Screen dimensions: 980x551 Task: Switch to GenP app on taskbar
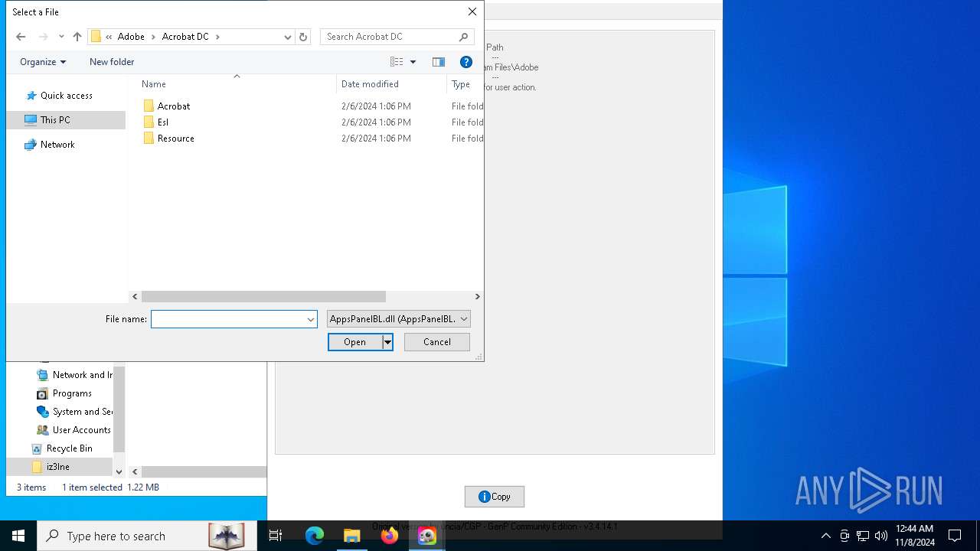tap(427, 536)
